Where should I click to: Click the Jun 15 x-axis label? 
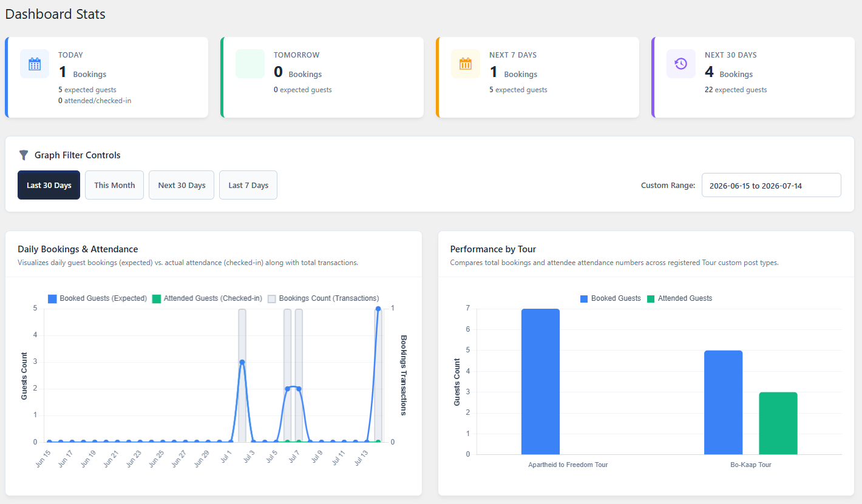pyautogui.click(x=44, y=458)
